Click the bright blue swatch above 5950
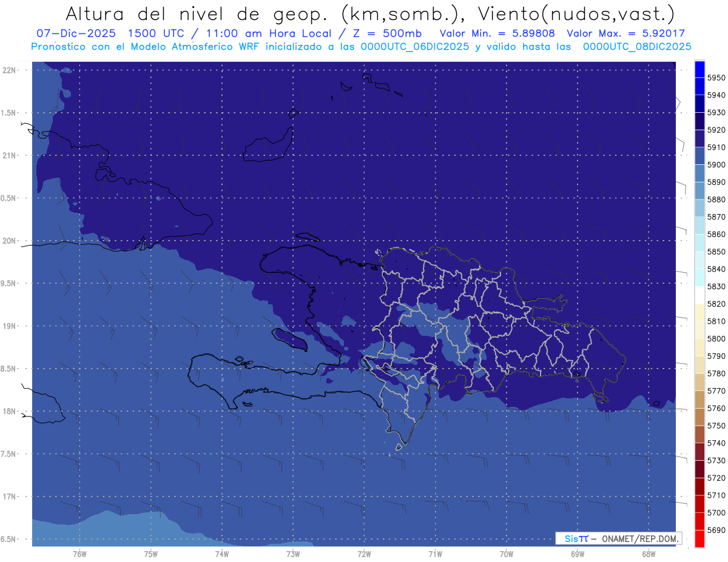Viewport: 728px width, 562px height. [x=699, y=69]
